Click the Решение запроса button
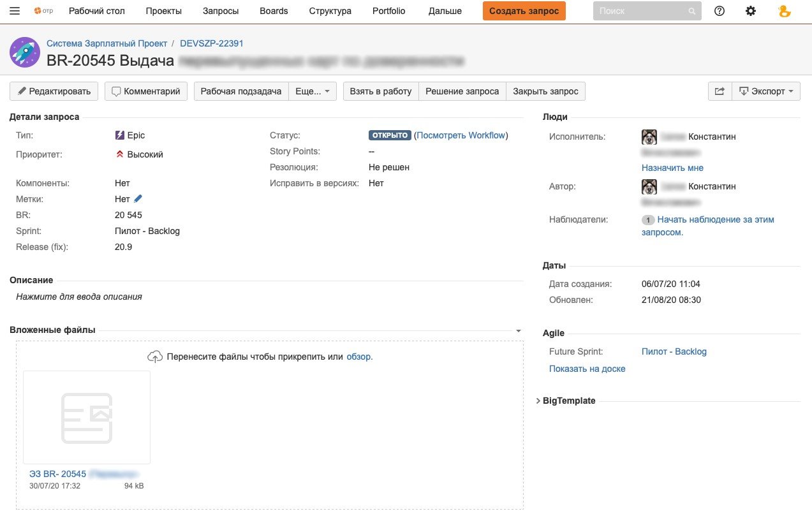The image size is (812, 523). pos(462,91)
